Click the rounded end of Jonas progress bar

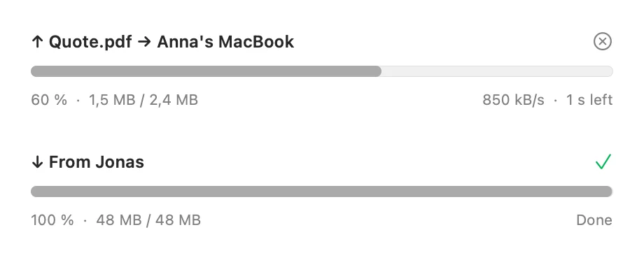point(608,192)
